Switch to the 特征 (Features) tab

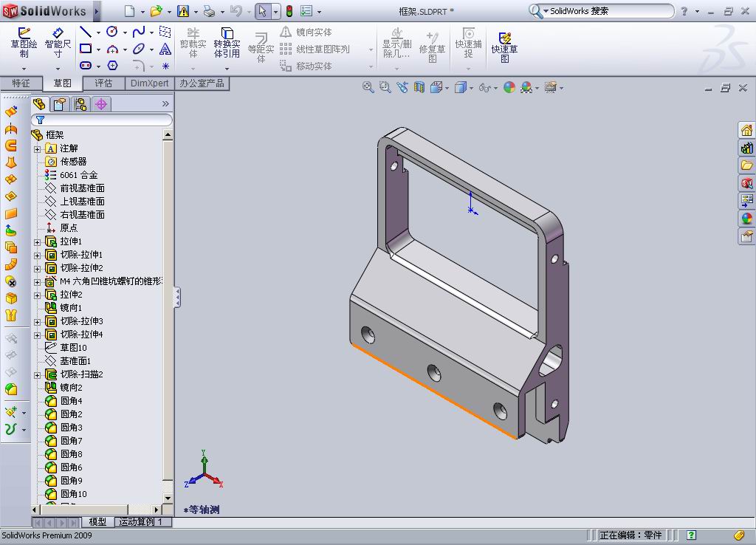pos(21,83)
